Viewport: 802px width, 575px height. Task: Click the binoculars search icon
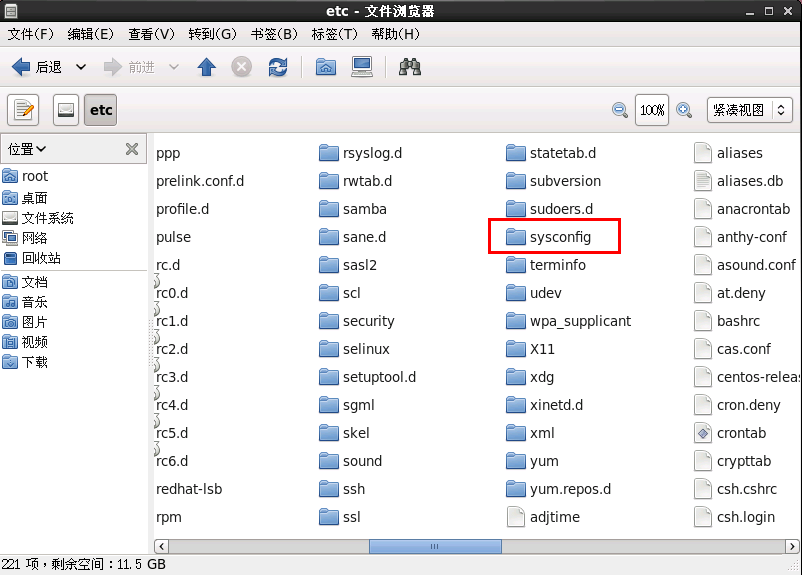point(410,67)
